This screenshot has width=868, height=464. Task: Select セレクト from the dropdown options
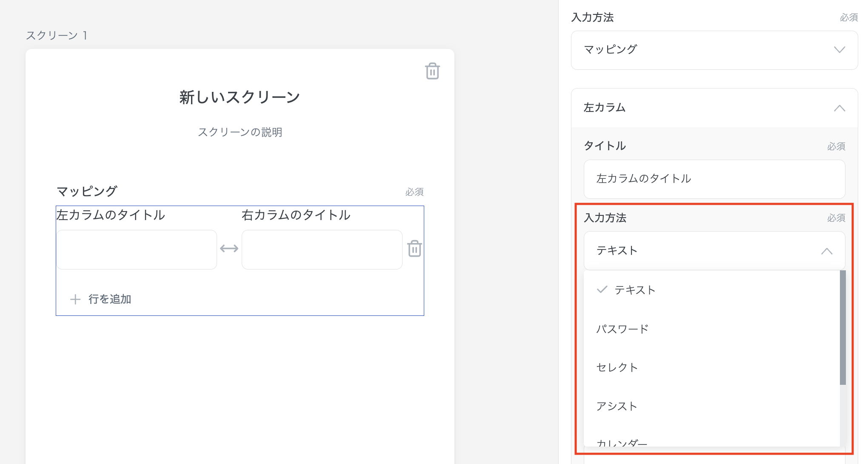point(617,367)
